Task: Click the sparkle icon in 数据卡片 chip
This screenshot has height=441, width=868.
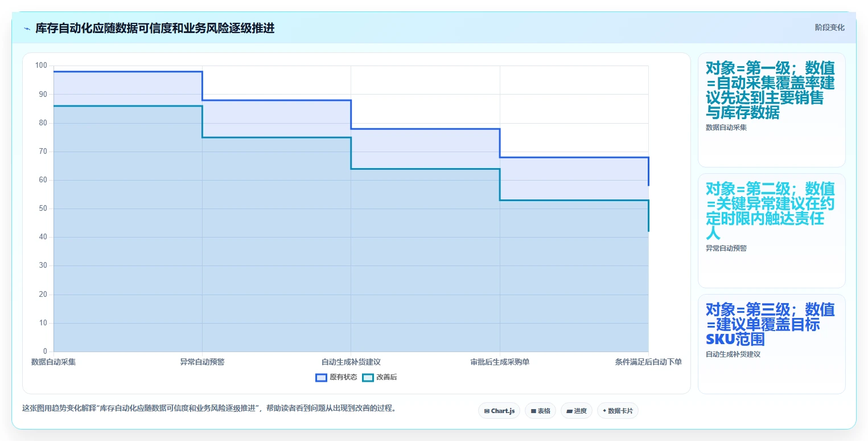Action: point(604,410)
